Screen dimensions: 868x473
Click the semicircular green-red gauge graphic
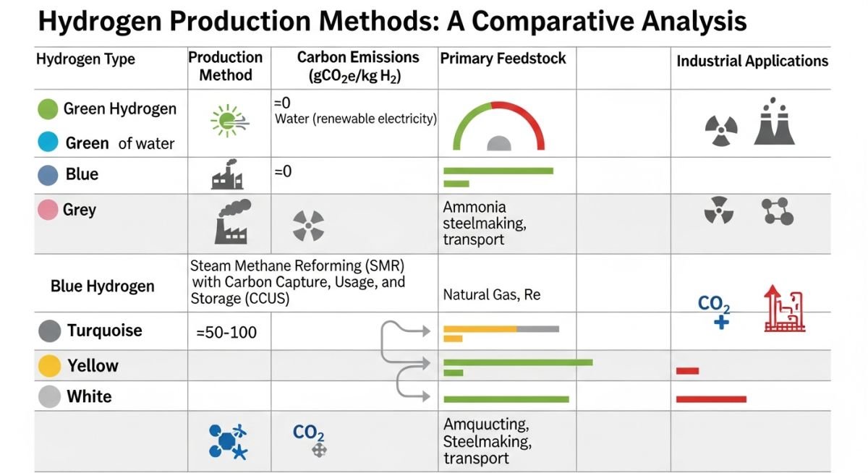tap(498, 124)
